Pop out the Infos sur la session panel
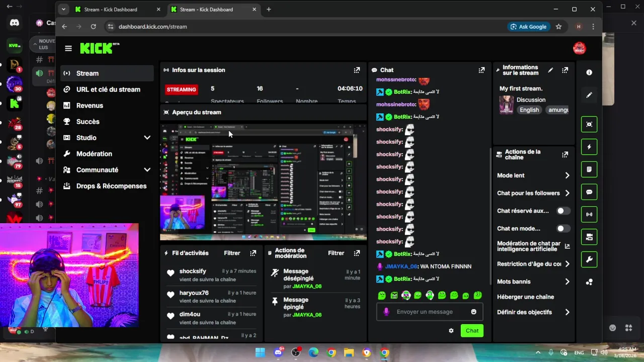Screen dimensions: 644x362 pyautogui.click(x=357, y=70)
